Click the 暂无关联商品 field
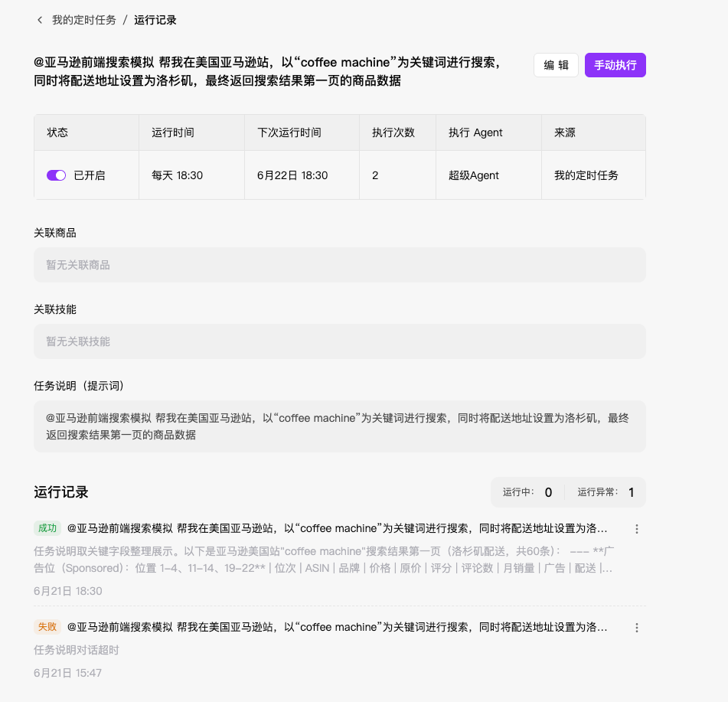This screenshot has height=702, width=728. tap(339, 265)
